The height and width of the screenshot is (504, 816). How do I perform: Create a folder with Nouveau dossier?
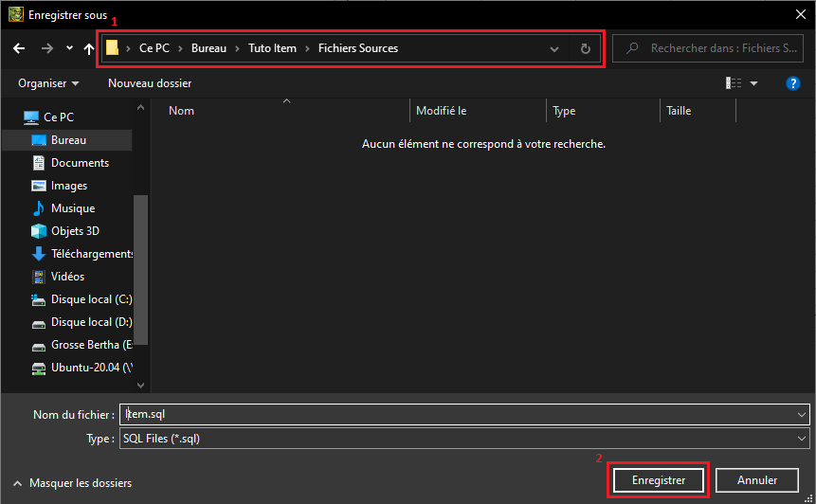coord(150,83)
